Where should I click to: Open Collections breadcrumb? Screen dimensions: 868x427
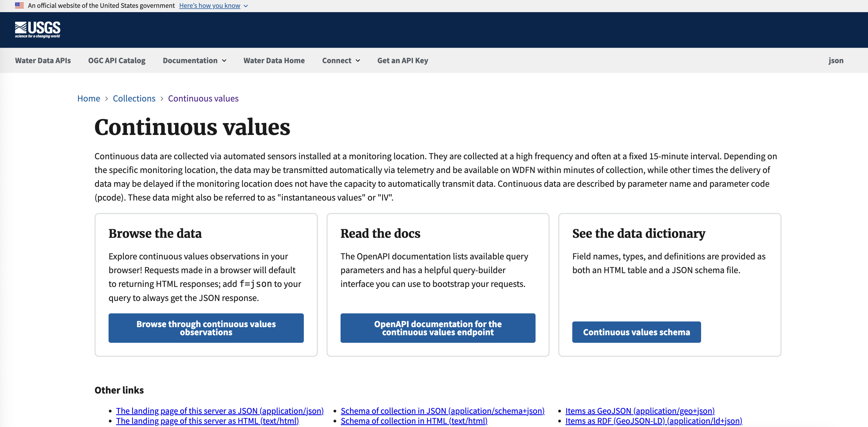click(134, 98)
